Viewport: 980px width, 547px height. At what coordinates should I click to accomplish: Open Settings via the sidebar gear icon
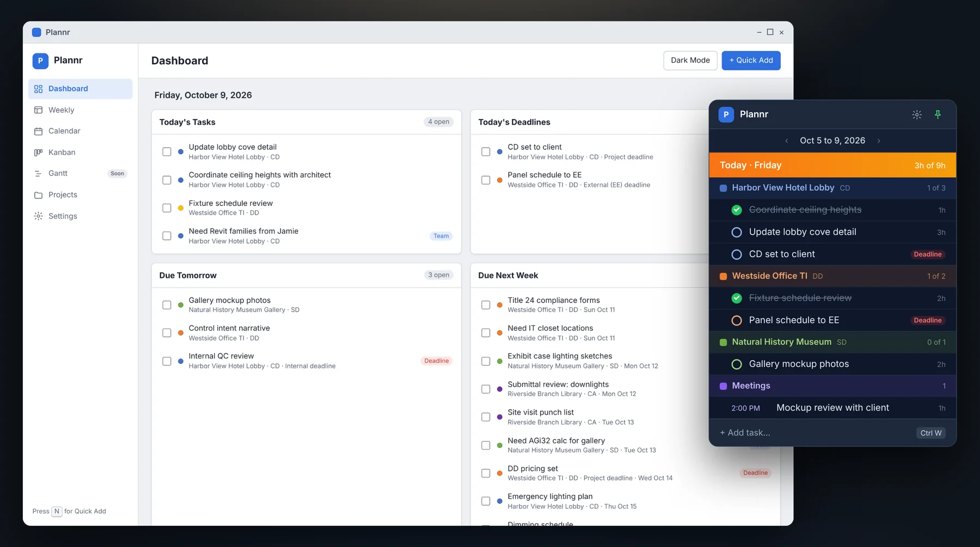[x=38, y=216]
